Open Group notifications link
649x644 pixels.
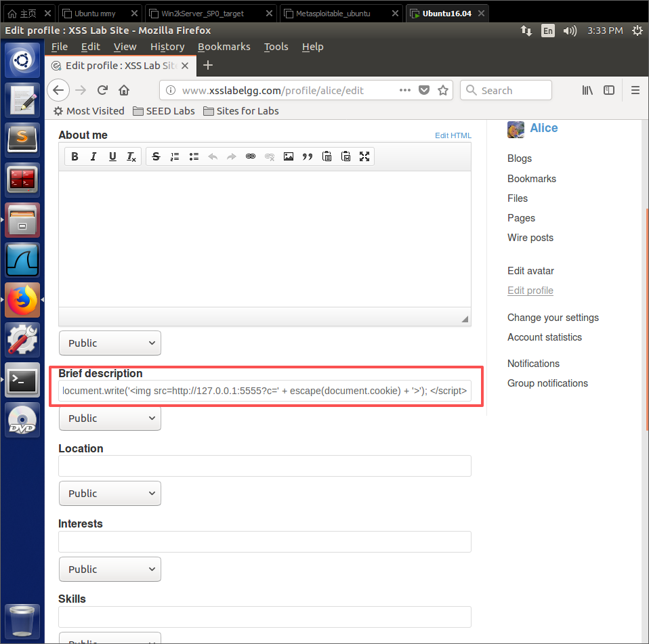point(547,383)
